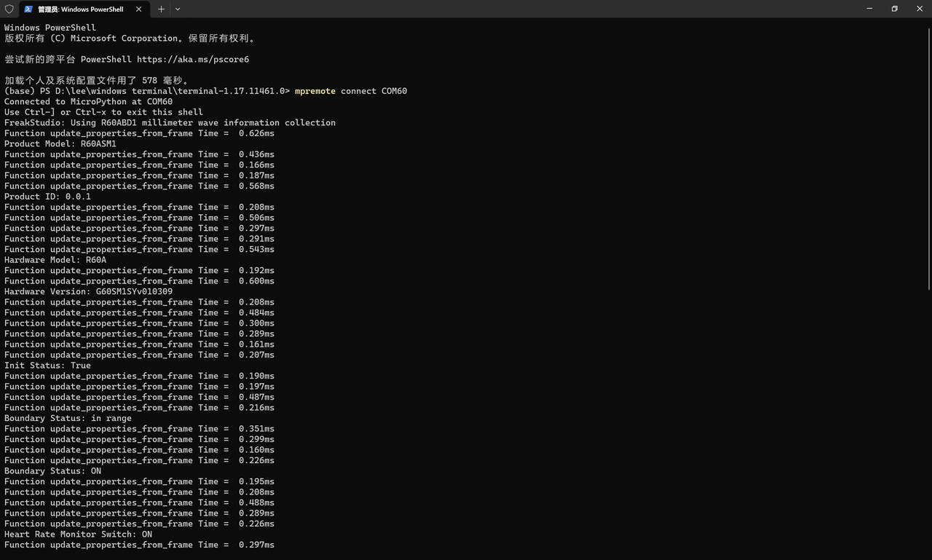Expand the new tab profile dropdown
Viewport: 932px width, 560px height.
178,9
